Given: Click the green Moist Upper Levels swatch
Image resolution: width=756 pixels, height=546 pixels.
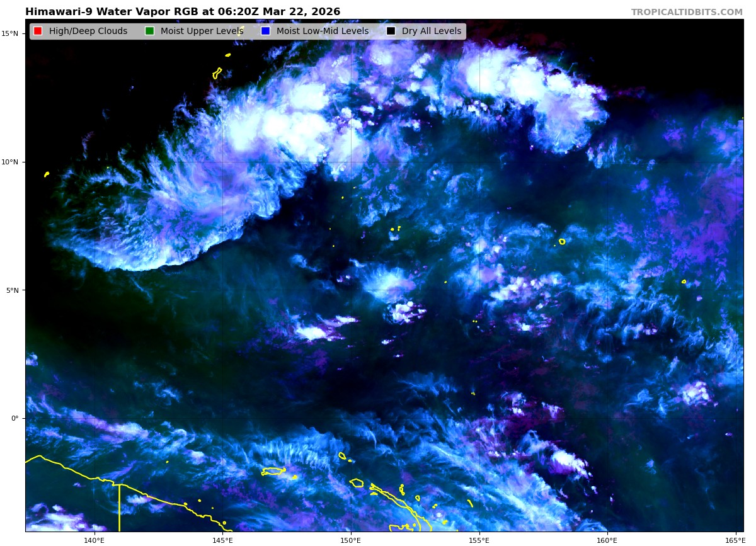Looking at the screenshot, I should click(149, 31).
